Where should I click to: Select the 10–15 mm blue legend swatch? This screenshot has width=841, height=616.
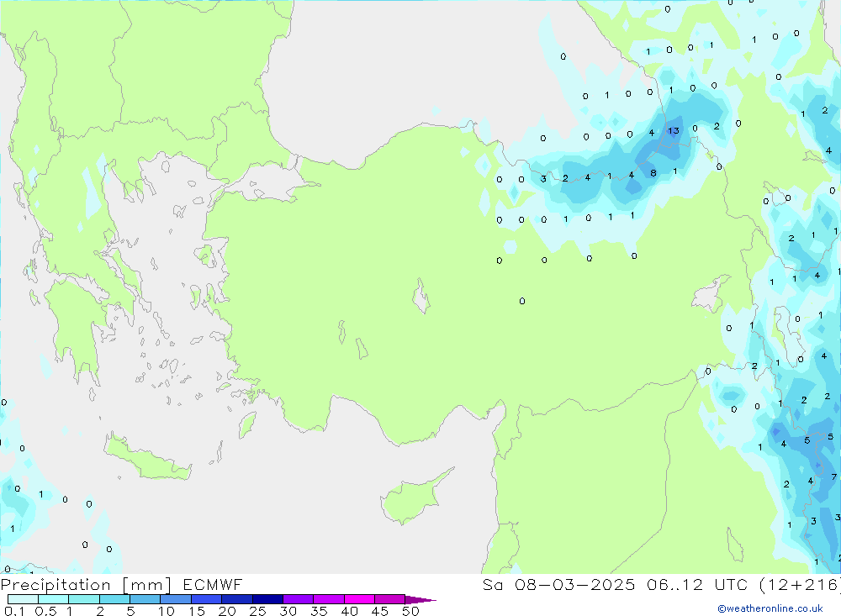(176, 599)
